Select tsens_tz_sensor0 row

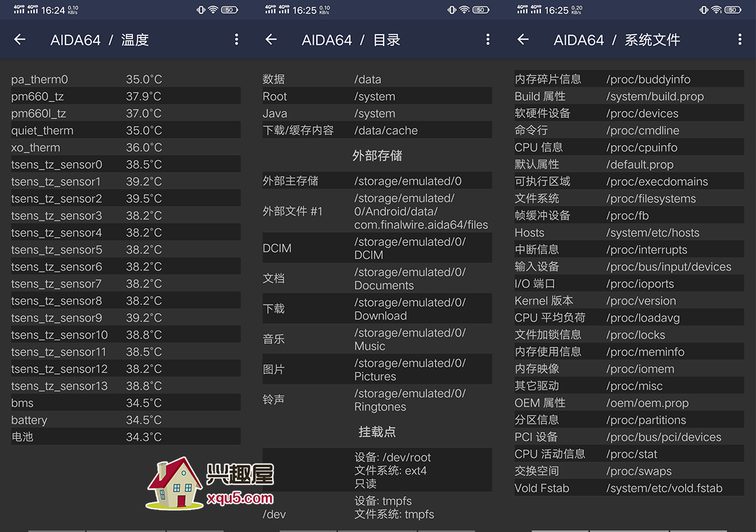point(126,164)
